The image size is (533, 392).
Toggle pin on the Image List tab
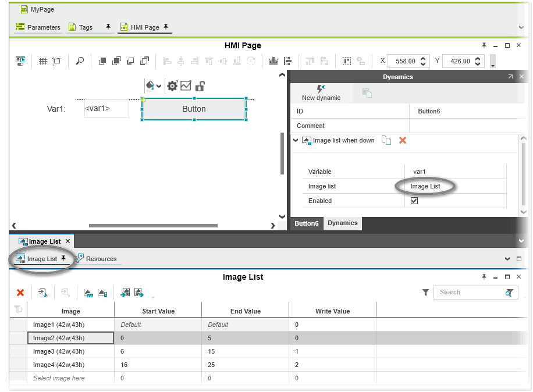(x=63, y=258)
